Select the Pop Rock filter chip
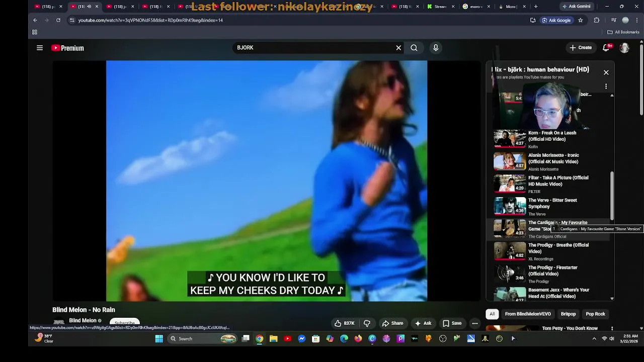This screenshot has height=362, width=644. (x=595, y=314)
